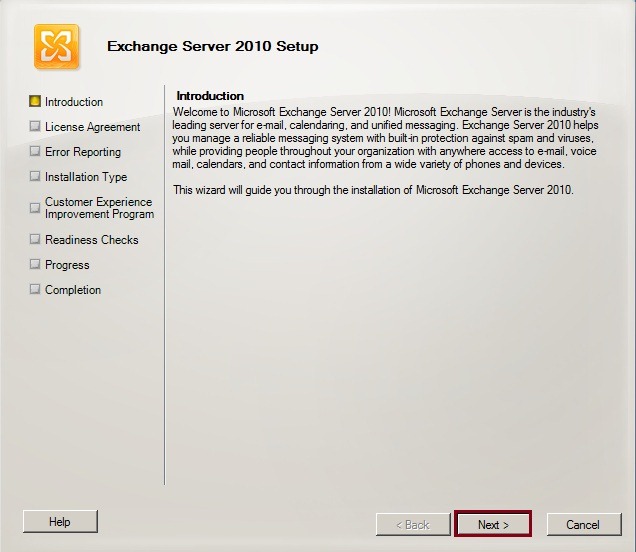Select the Introduction step label
636x552 pixels.
(x=74, y=102)
